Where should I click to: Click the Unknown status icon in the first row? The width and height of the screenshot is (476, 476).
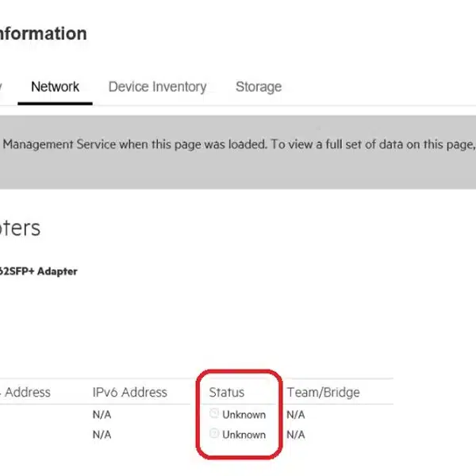pyautogui.click(x=213, y=413)
